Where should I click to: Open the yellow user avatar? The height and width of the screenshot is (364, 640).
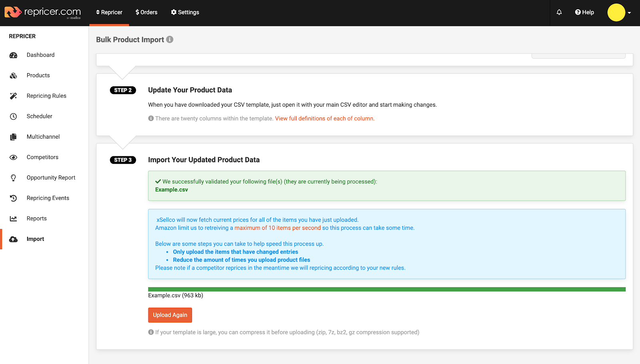pyautogui.click(x=616, y=12)
